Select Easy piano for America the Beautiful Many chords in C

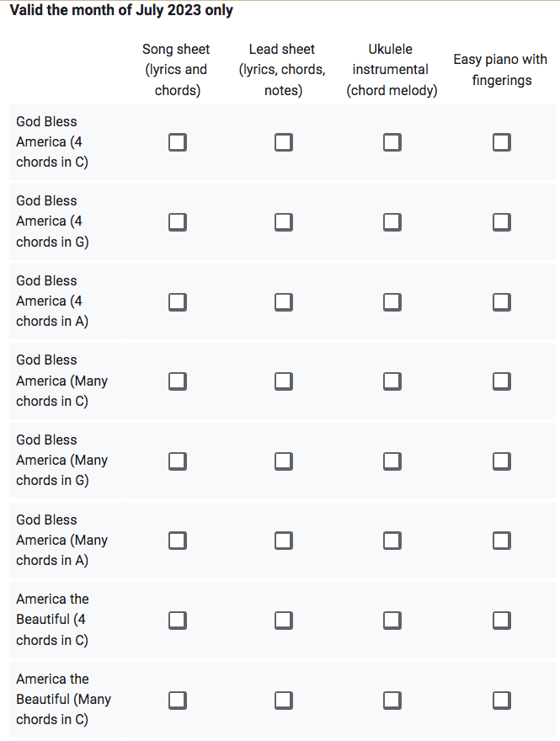pos(502,700)
